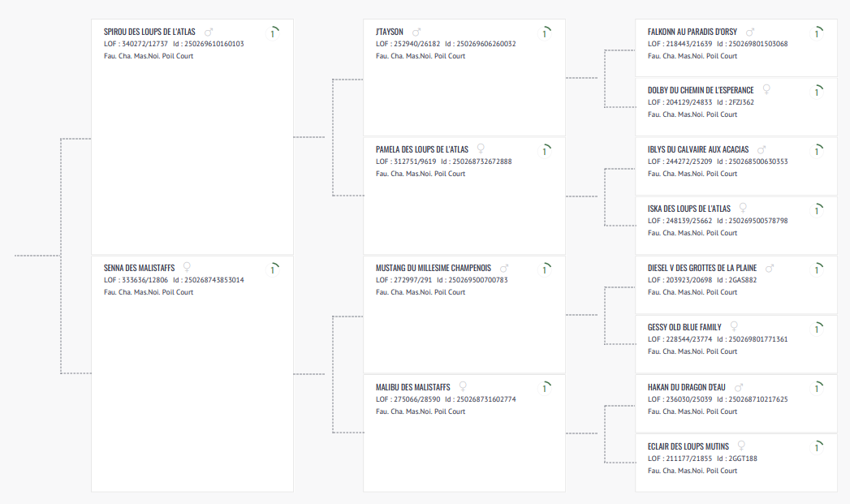
Task: Click the circular badge on MUSTANG DU MILLESIME CHAMPENOIS card
Action: 545,269
